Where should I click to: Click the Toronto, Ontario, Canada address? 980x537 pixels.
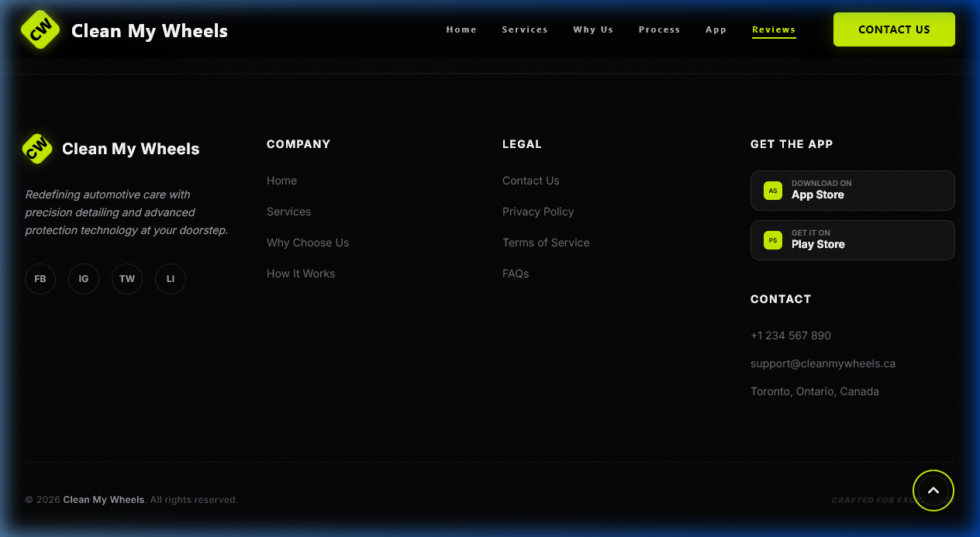tap(815, 391)
